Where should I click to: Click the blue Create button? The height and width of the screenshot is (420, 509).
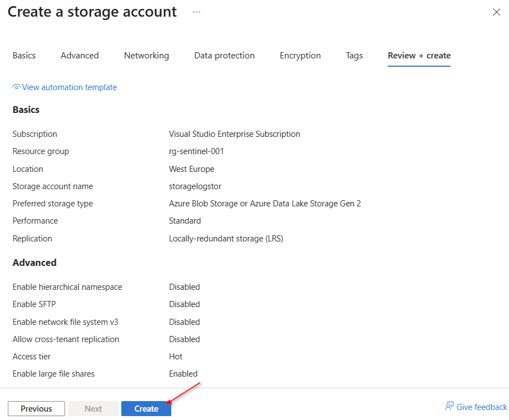[x=146, y=409]
